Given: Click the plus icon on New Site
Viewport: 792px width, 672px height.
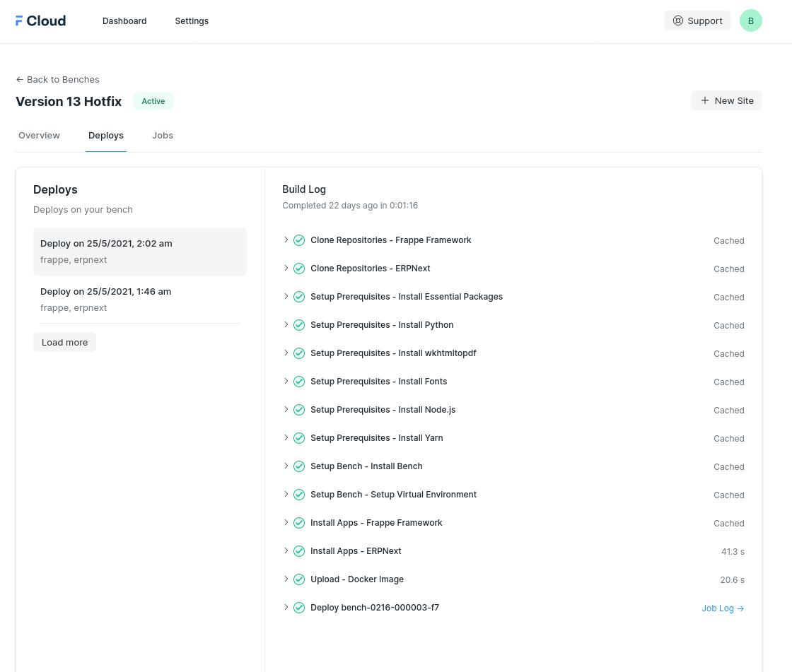Looking at the screenshot, I should [x=704, y=100].
